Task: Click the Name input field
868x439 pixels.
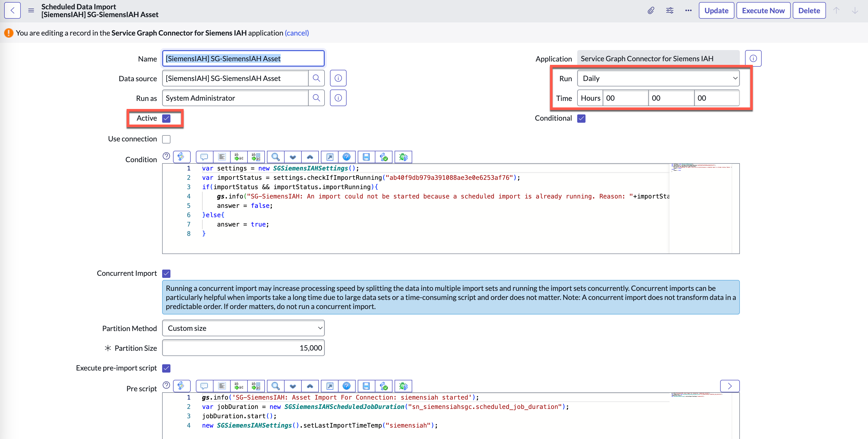Action: [x=243, y=59]
